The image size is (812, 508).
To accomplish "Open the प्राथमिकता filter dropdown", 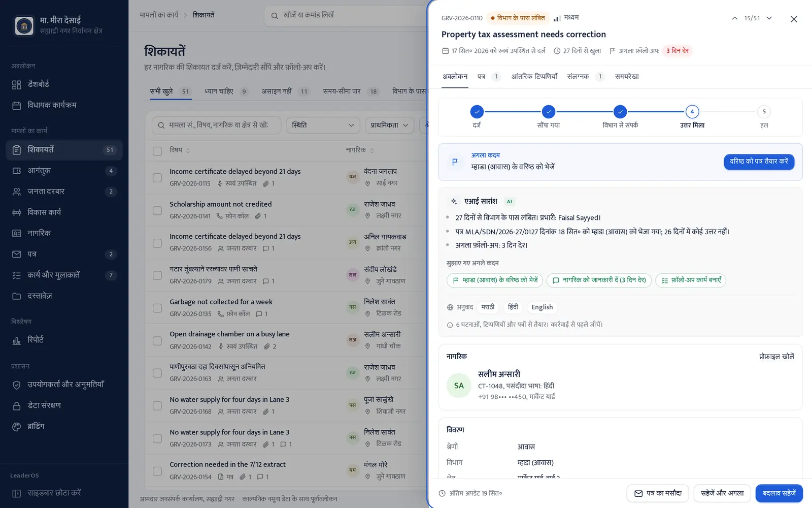I will pyautogui.click(x=389, y=125).
